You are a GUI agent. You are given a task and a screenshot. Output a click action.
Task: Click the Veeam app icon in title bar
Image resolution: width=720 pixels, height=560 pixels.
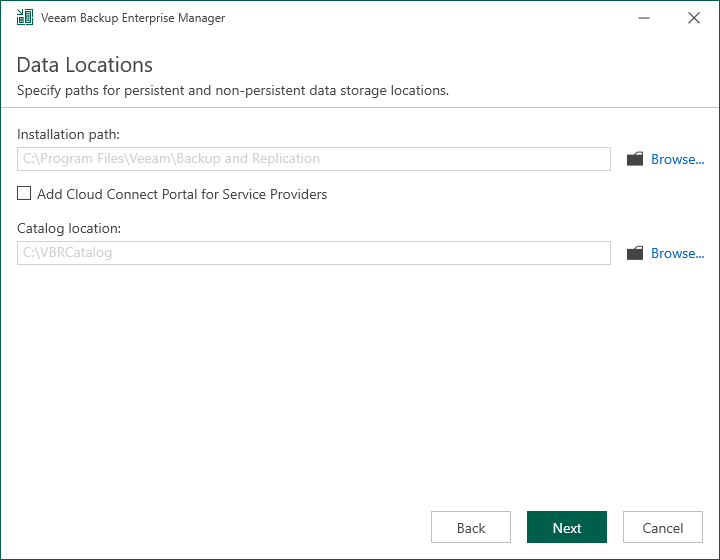tap(25, 17)
